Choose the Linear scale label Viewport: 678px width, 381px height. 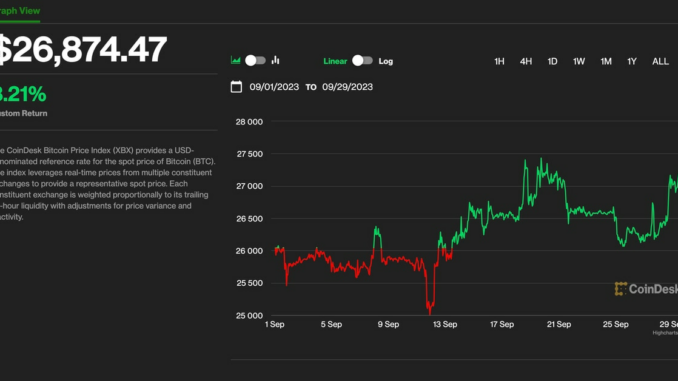coord(335,61)
